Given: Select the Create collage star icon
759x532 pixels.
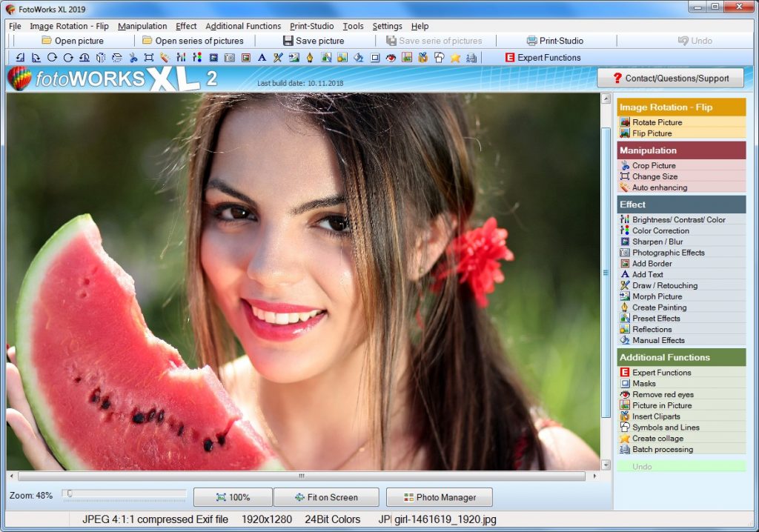Looking at the screenshot, I should point(626,438).
